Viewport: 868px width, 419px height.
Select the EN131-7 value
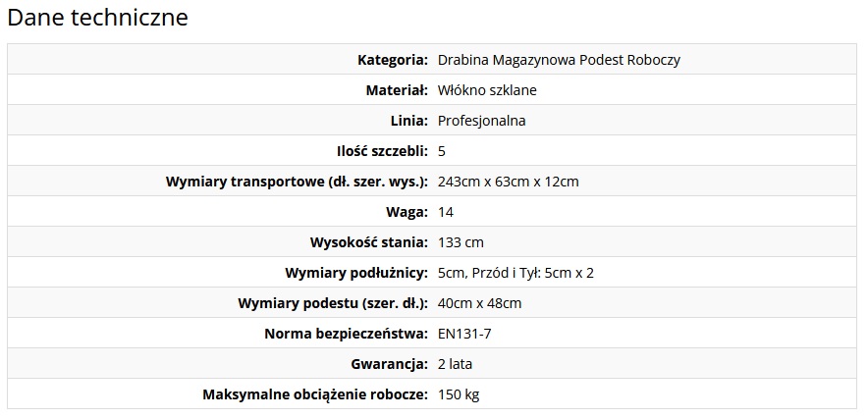pyautogui.click(x=464, y=334)
